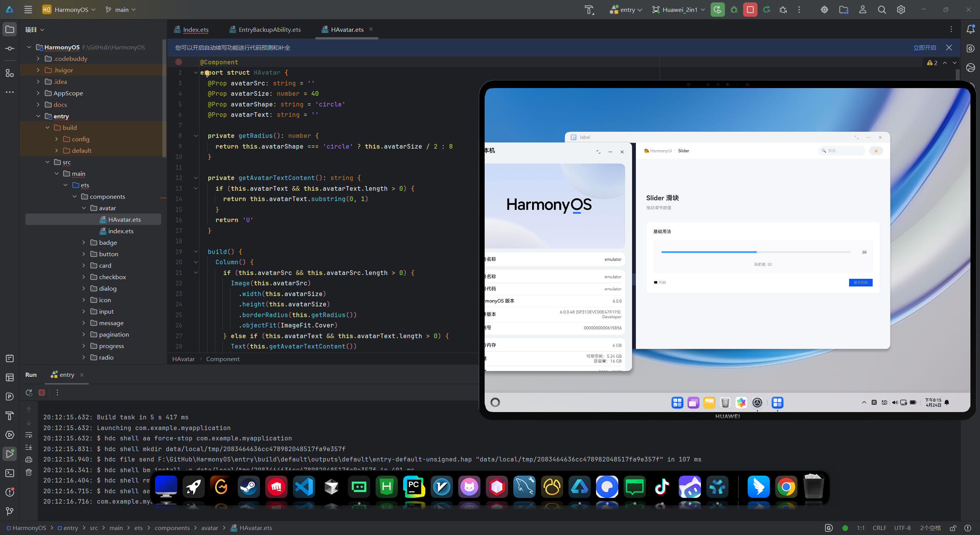Open the Terminal tool window icon

pyautogui.click(x=10, y=473)
